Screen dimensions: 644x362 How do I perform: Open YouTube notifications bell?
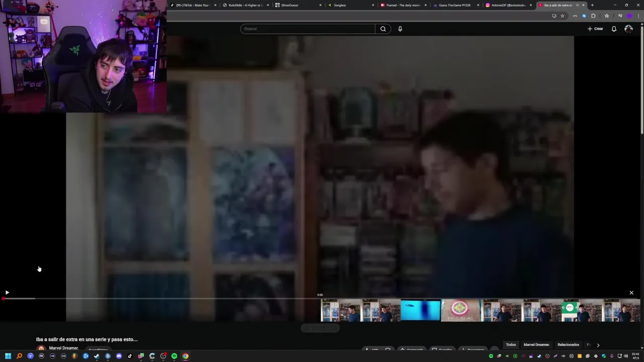[x=614, y=29]
